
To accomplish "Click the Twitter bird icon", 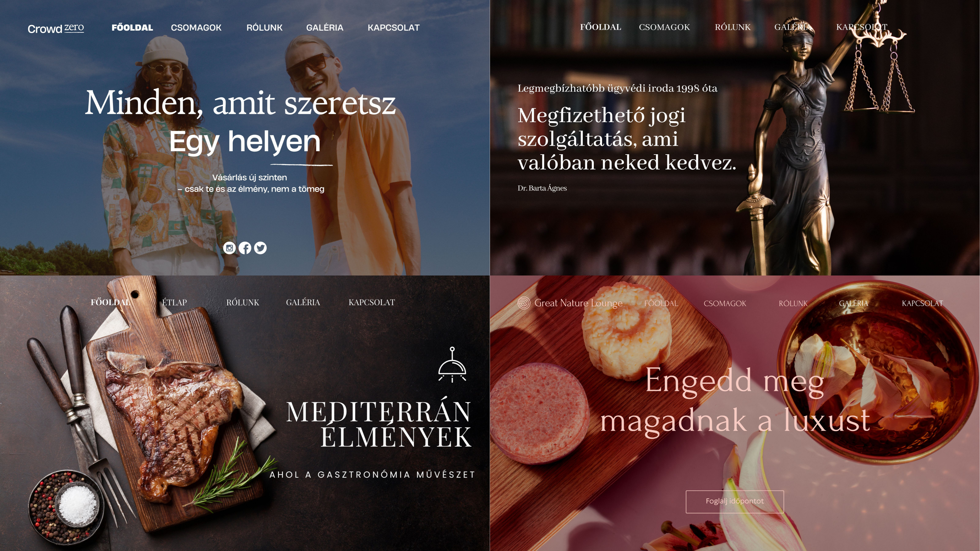I will tap(260, 248).
